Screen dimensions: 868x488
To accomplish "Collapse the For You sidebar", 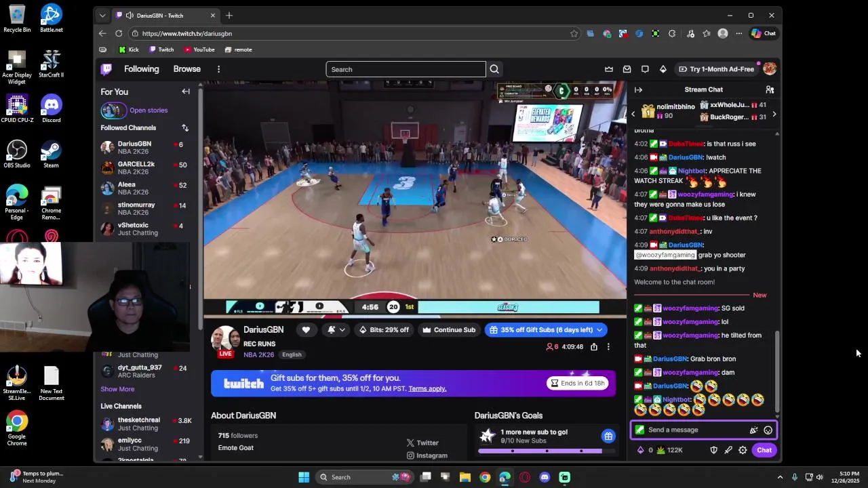I will [186, 91].
